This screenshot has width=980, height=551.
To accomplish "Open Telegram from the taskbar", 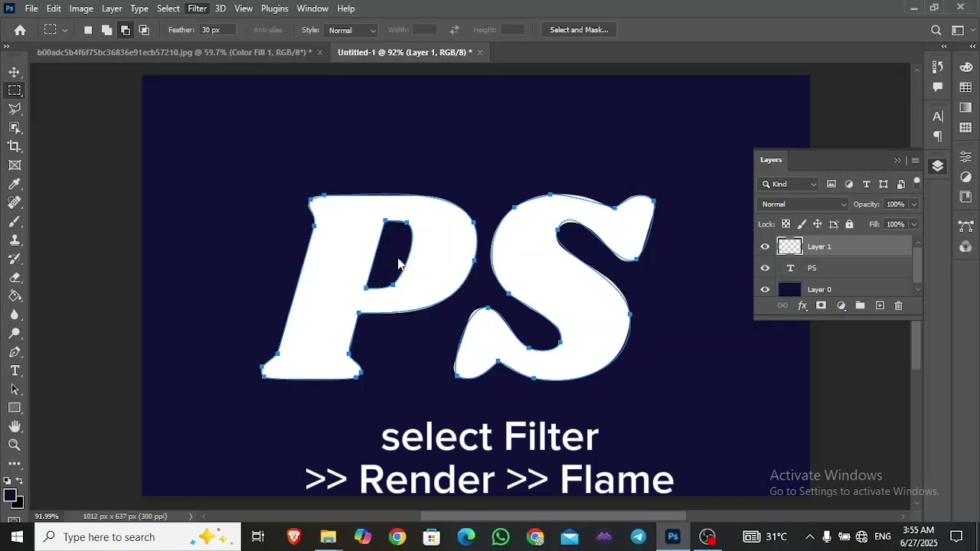I will point(639,537).
